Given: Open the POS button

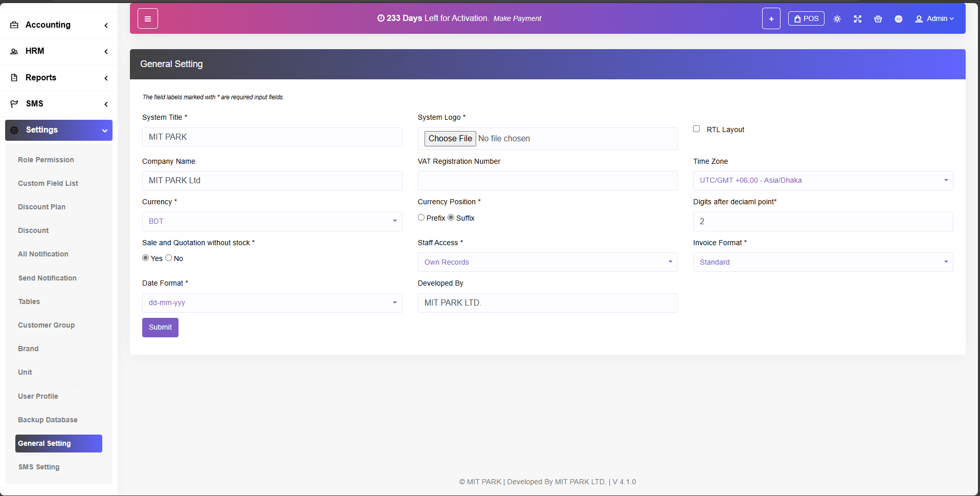Looking at the screenshot, I should [806, 19].
